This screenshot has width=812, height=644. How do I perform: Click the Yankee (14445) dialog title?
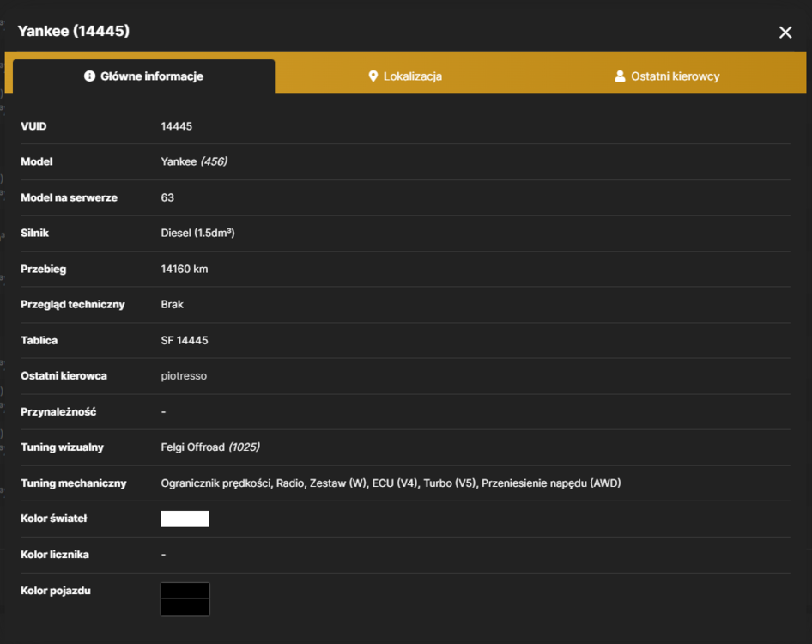[x=74, y=31]
